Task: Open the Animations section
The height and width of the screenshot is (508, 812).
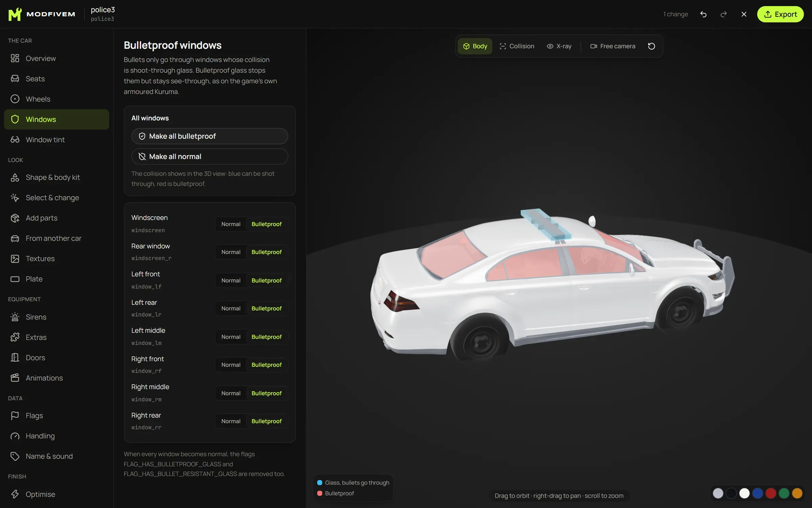Action: pos(57,378)
